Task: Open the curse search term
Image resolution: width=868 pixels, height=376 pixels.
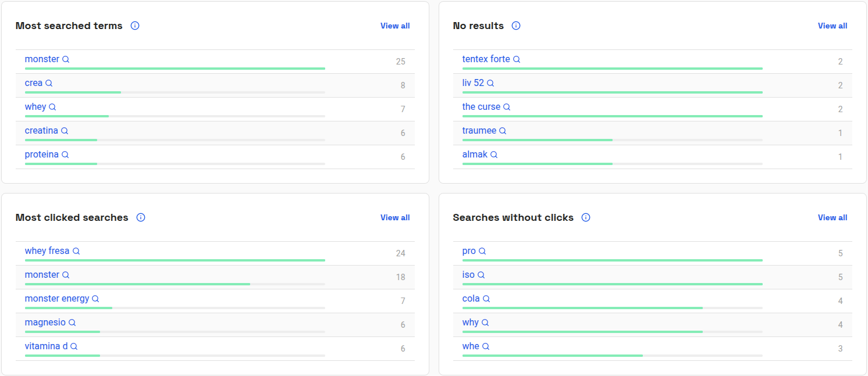Action: (481, 107)
